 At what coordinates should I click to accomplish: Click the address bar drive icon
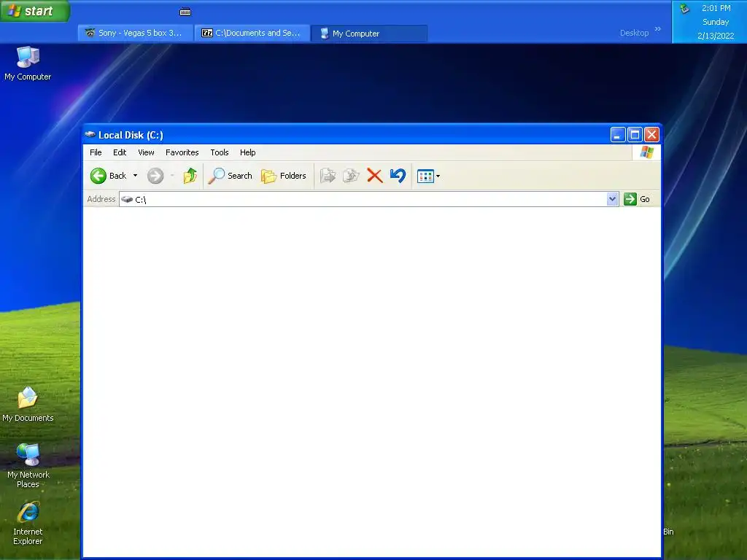[x=127, y=199]
